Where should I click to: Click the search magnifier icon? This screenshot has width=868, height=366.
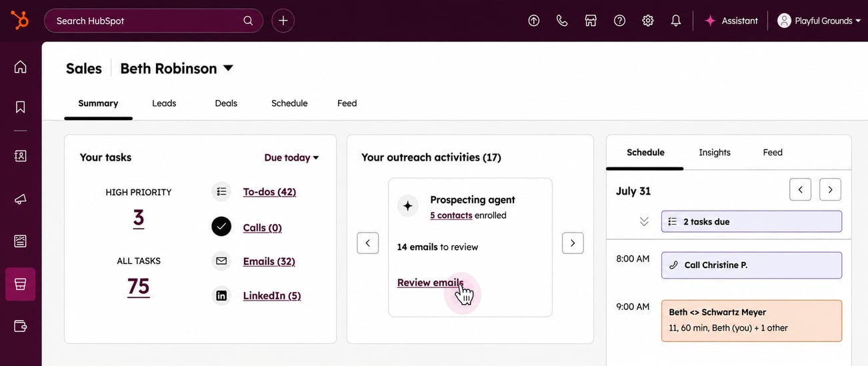[x=248, y=21]
